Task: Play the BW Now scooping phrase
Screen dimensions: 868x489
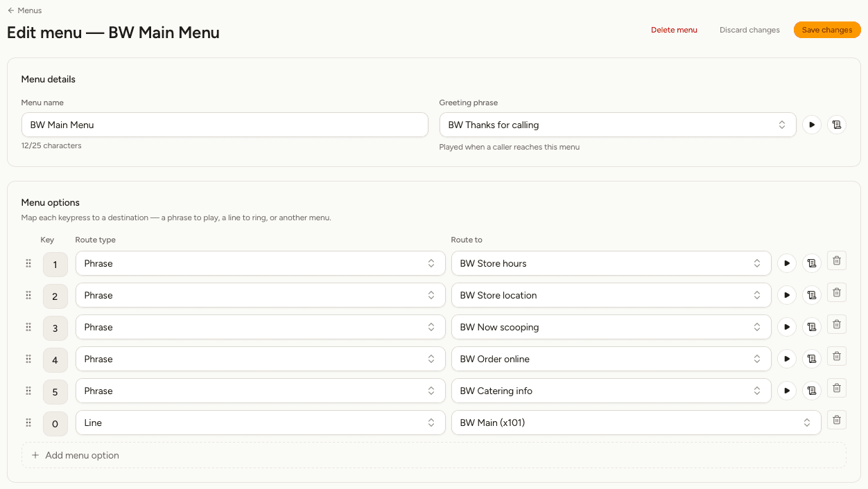Action: coord(787,327)
